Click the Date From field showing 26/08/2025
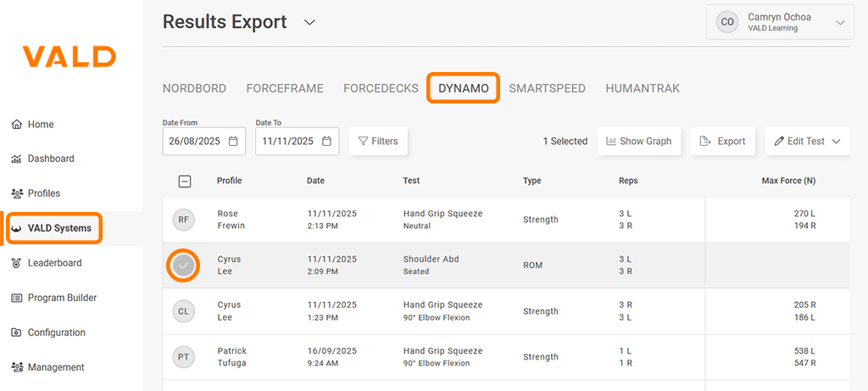 tap(203, 142)
